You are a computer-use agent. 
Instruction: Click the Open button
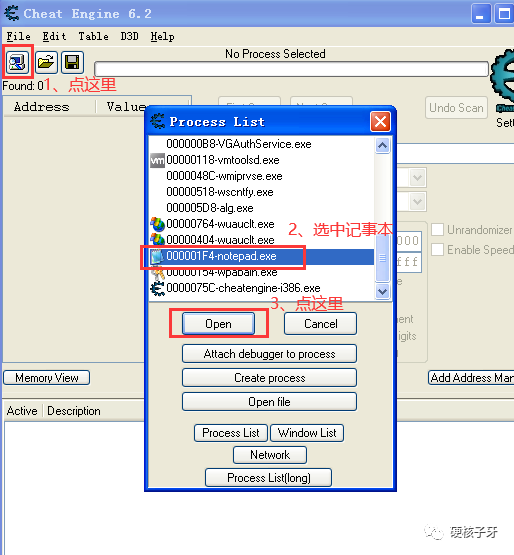pyautogui.click(x=218, y=324)
